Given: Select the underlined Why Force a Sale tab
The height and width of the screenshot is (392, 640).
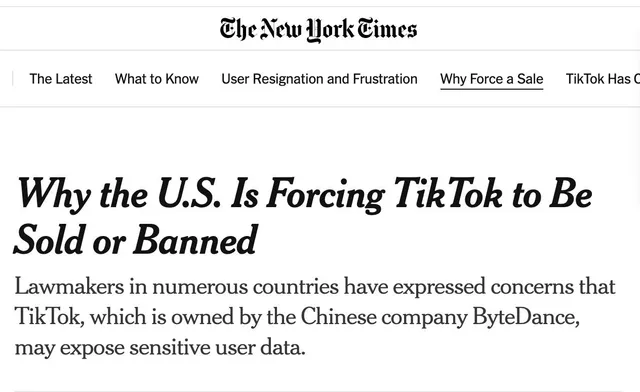Looking at the screenshot, I should pyautogui.click(x=491, y=79).
